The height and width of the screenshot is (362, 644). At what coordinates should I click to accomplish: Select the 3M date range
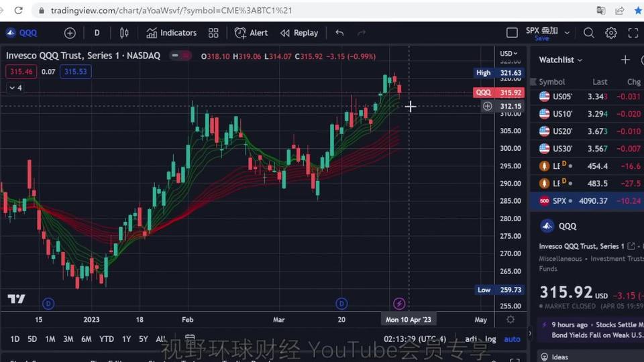pos(68,339)
